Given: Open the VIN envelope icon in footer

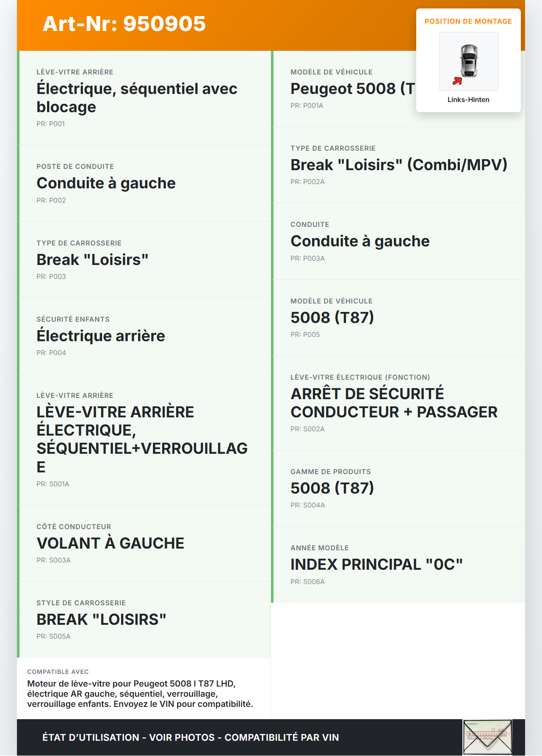Looking at the screenshot, I should pos(487,737).
